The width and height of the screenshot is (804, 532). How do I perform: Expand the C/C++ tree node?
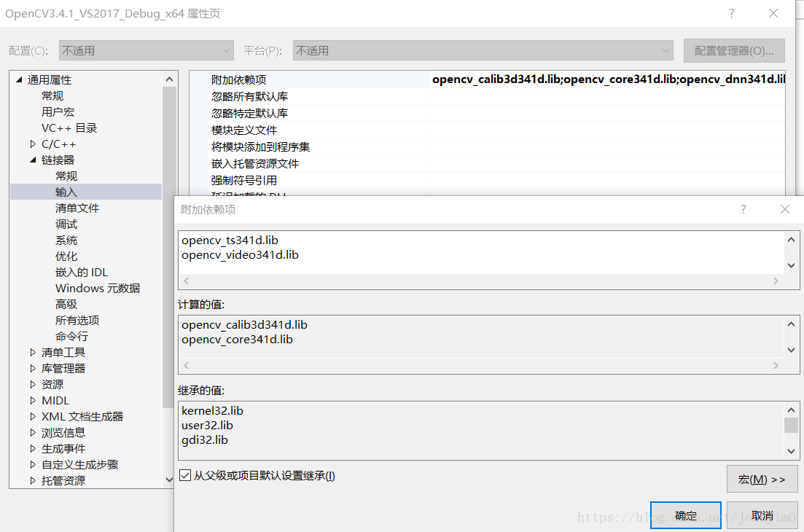(33, 144)
